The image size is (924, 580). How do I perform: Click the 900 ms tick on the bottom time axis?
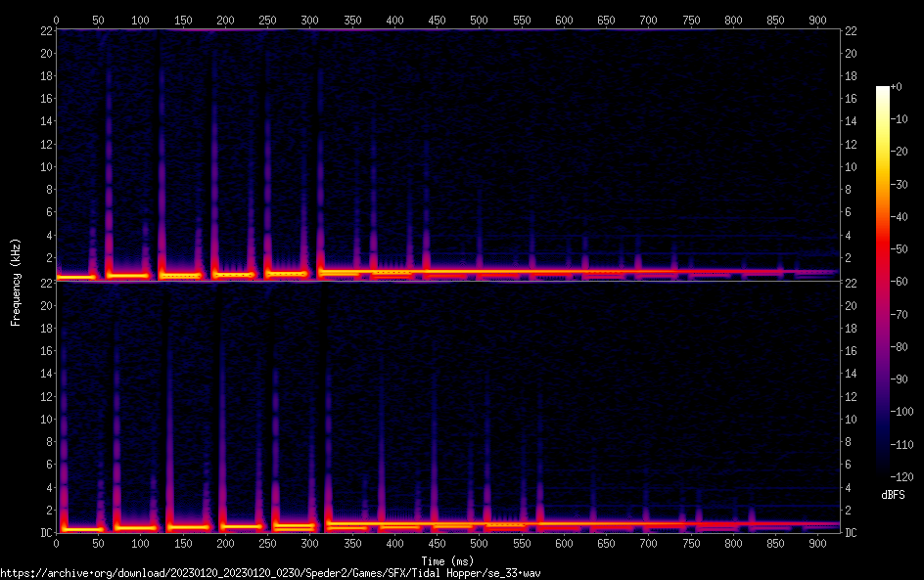[x=815, y=543]
